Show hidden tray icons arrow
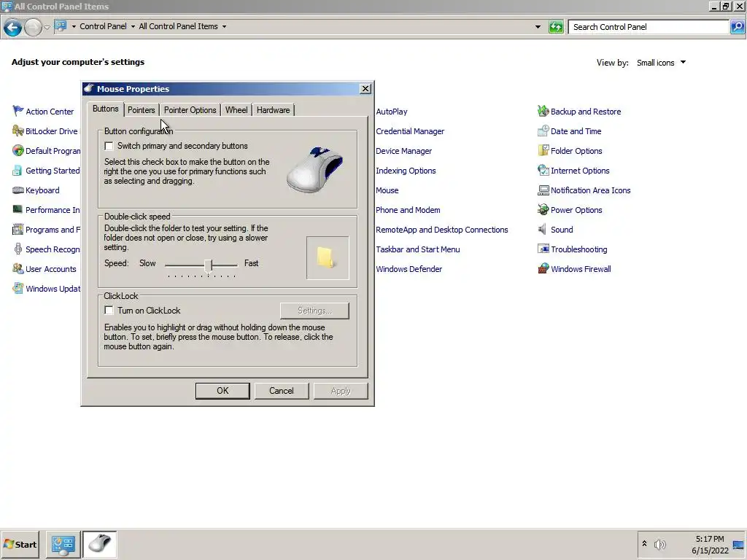This screenshot has height=560, width=747. tap(644, 544)
